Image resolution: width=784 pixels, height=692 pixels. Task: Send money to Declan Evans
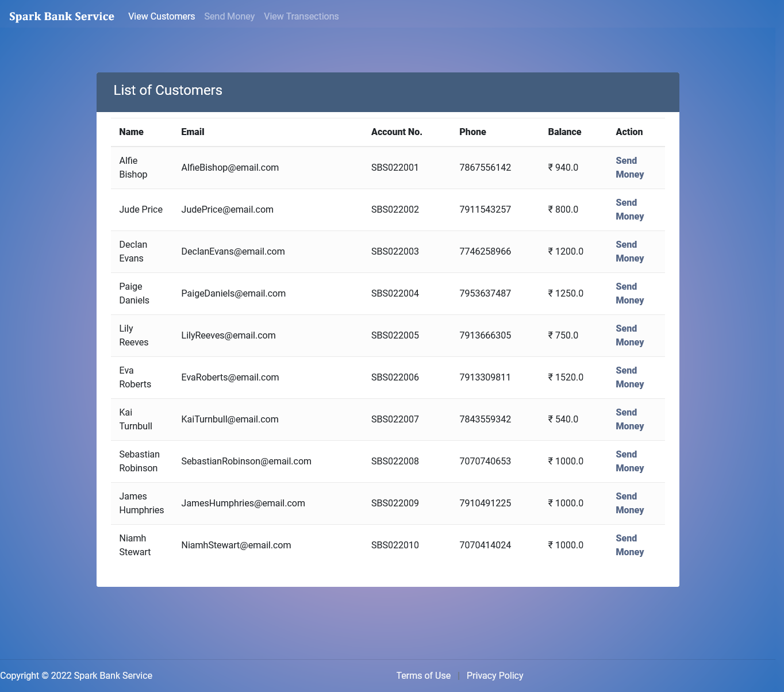[x=629, y=251]
